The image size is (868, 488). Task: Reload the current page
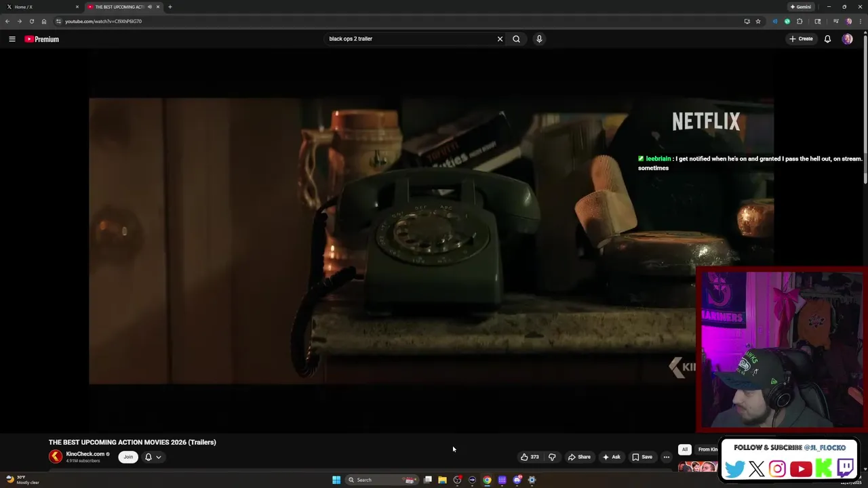[31, 21]
